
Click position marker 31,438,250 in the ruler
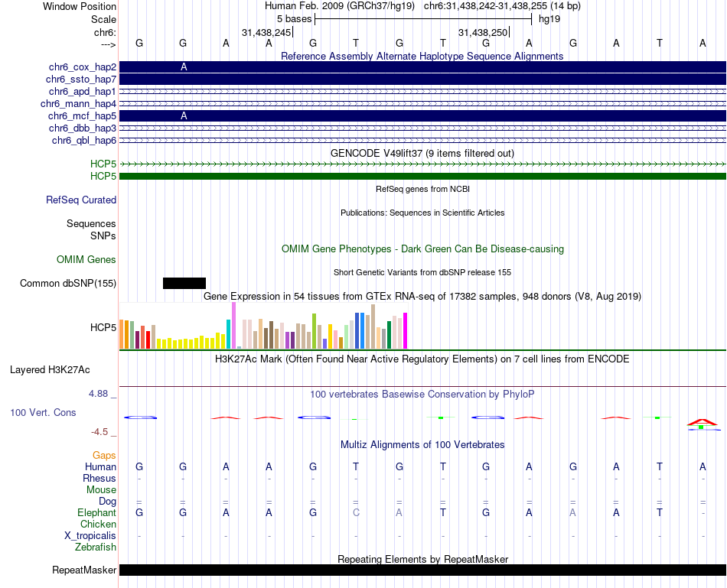pyautogui.click(x=483, y=32)
